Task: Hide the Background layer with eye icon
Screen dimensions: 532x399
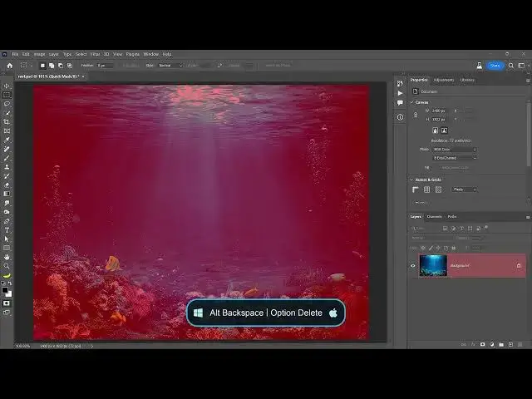Action: tap(413, 266)
